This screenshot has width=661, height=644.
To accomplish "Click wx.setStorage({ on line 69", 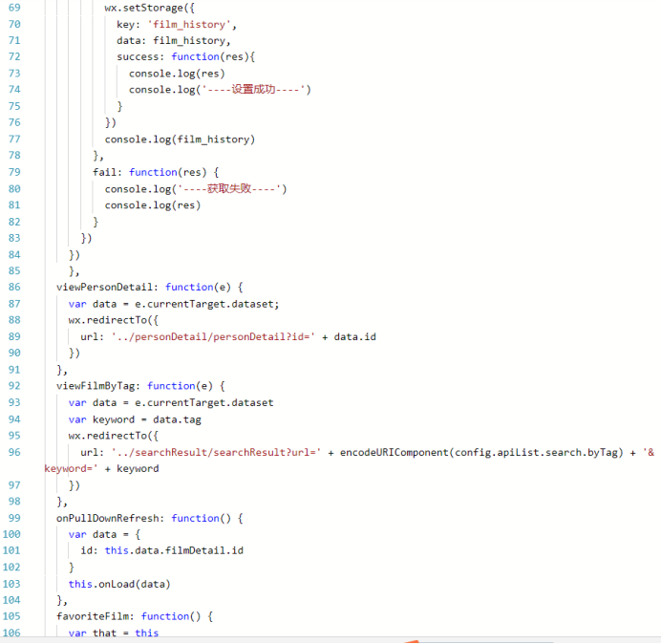I will coord(150,8).
